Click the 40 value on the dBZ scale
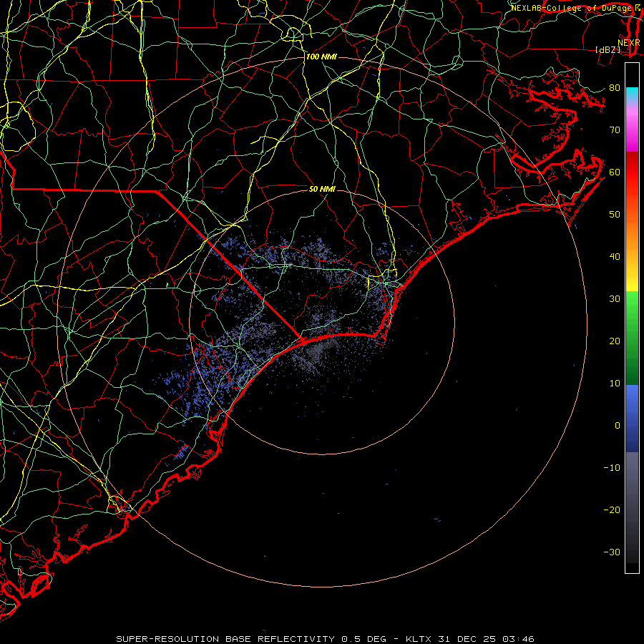 coord(615,257)
